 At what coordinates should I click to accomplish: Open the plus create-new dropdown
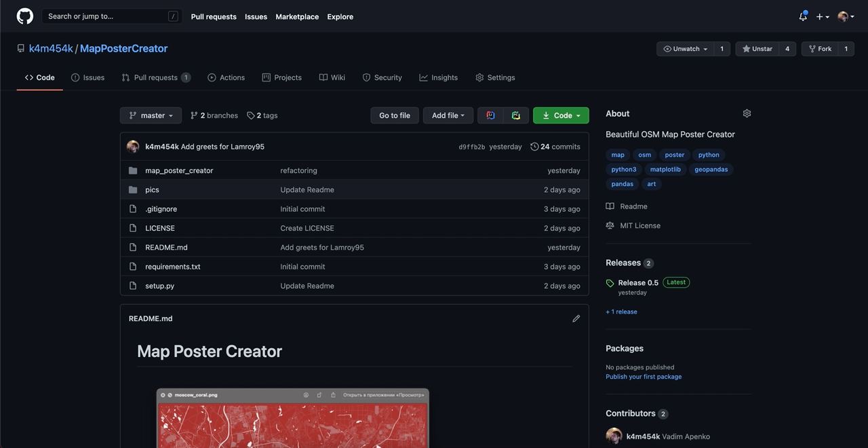click(823, 16)
